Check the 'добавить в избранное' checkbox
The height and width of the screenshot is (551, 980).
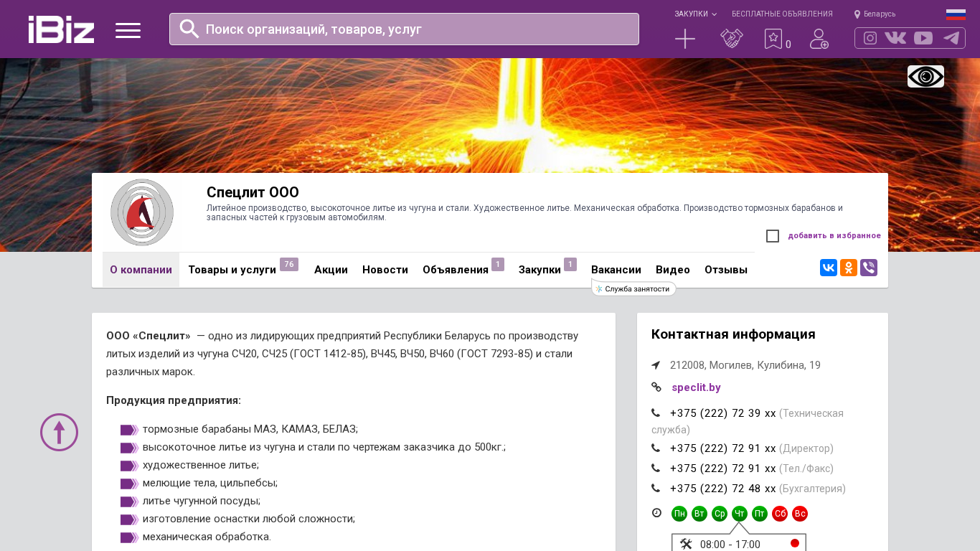(x=773, y=236)
